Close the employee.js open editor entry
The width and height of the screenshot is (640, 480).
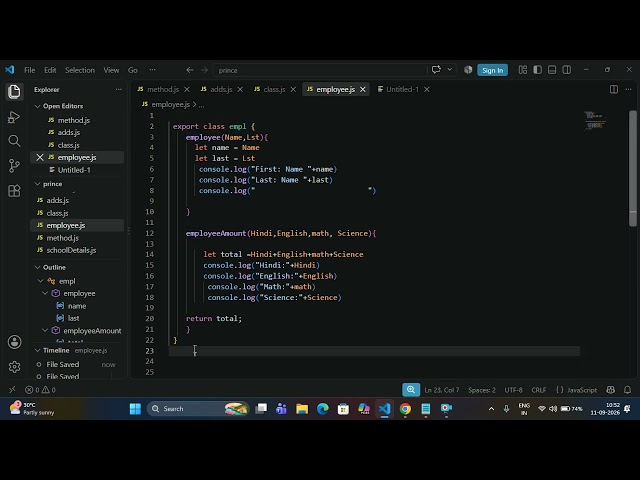(40, 158)
